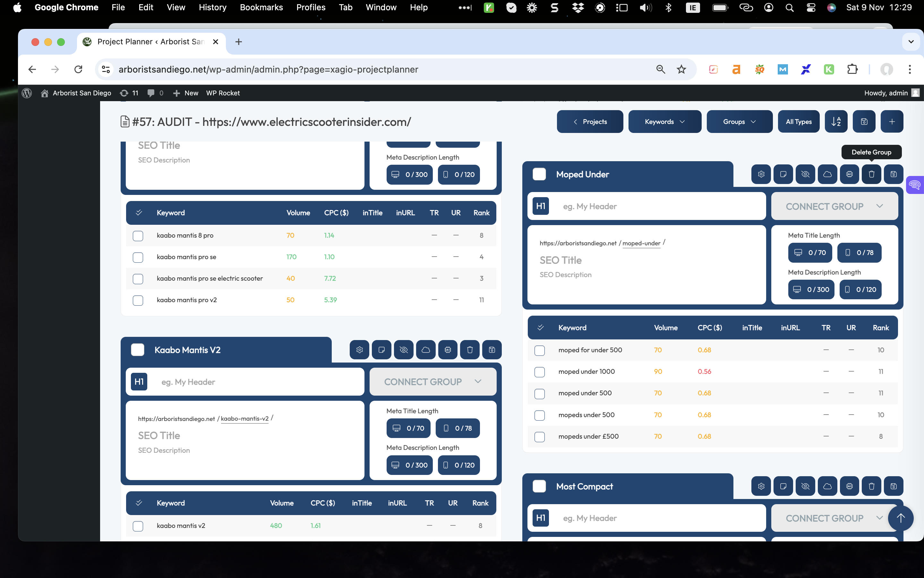Open Most Compact group settings gear

[761, 486]
